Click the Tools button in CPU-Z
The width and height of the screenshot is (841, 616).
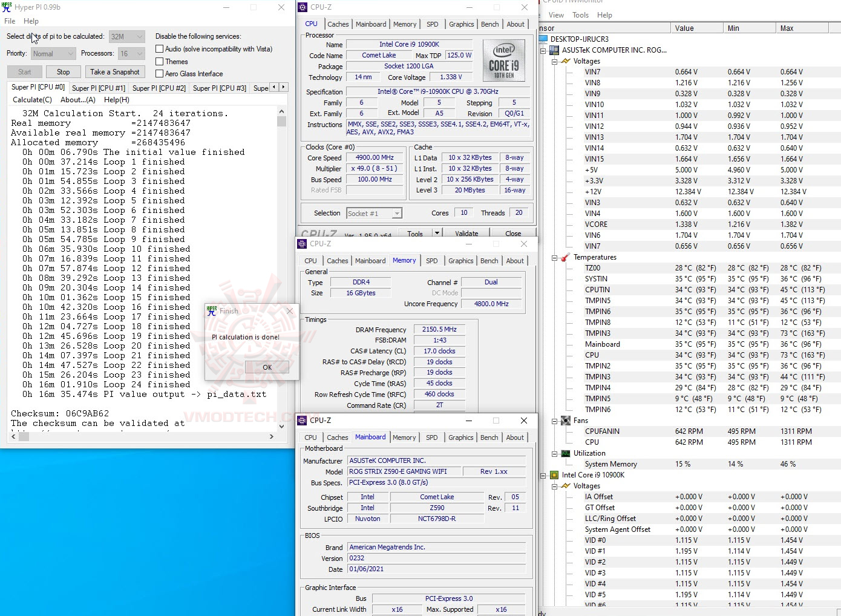point(415,234)
